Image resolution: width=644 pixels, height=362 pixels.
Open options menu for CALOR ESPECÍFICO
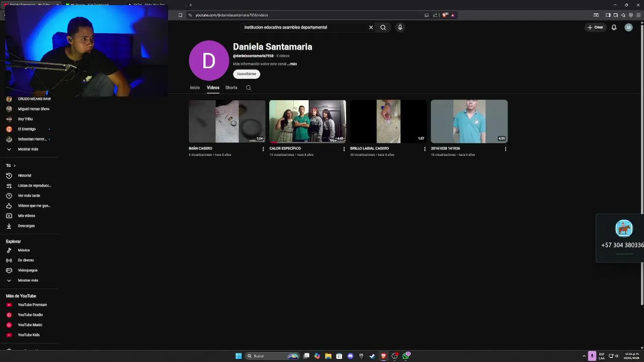tap(344, 149)
